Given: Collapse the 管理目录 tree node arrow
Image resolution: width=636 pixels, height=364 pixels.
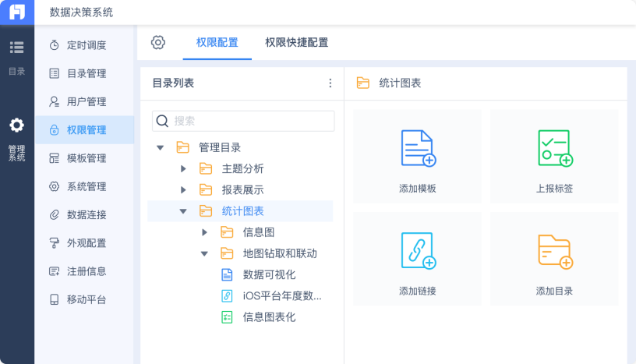Looking at the screenshot, I should click(161, 147).
